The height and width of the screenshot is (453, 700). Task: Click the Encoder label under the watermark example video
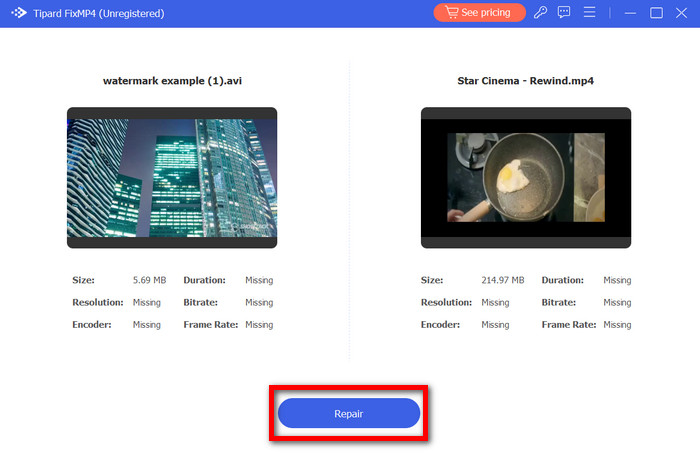[91, 325]
